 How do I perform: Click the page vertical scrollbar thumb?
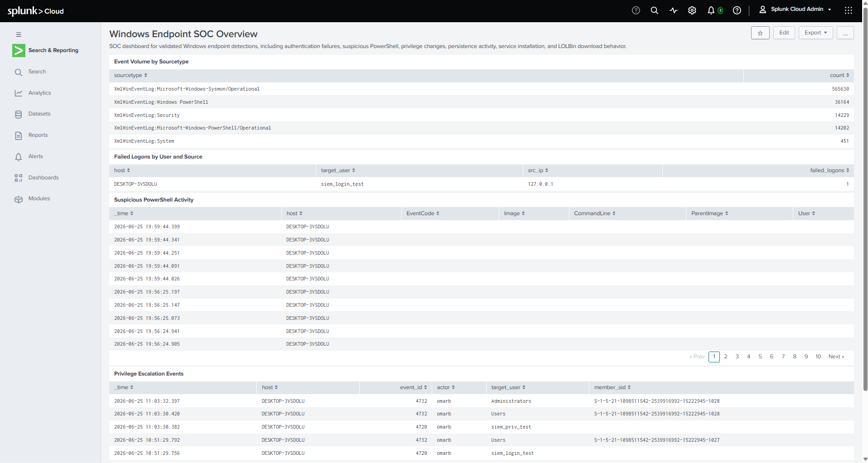pyautogui.click(x=865, y=199)
